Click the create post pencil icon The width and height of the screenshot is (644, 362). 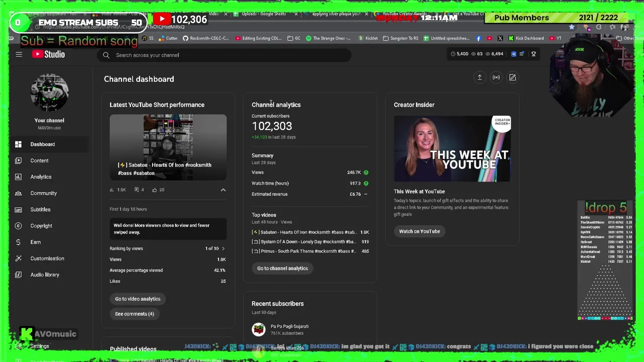click(512, 77)
